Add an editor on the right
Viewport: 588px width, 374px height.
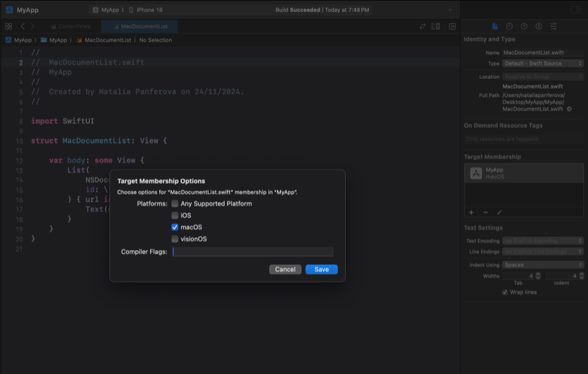tap(452, 26)
